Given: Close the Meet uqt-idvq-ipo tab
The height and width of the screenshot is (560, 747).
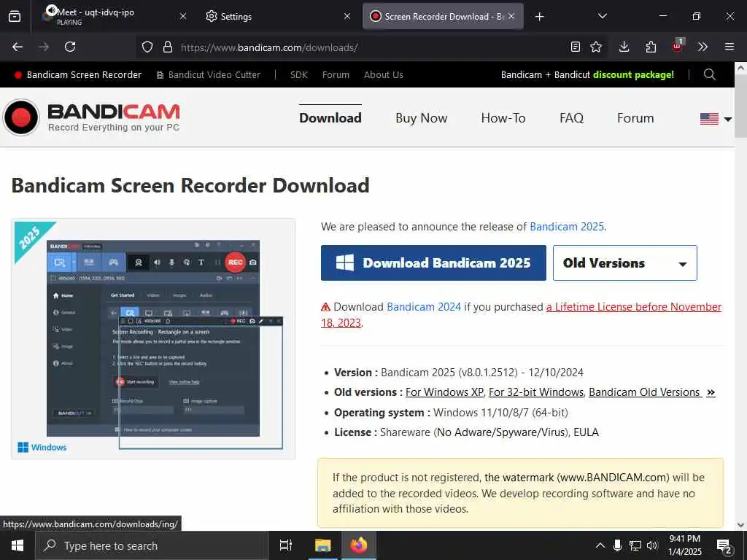Looking at the screenshot, I should (183, 16).
